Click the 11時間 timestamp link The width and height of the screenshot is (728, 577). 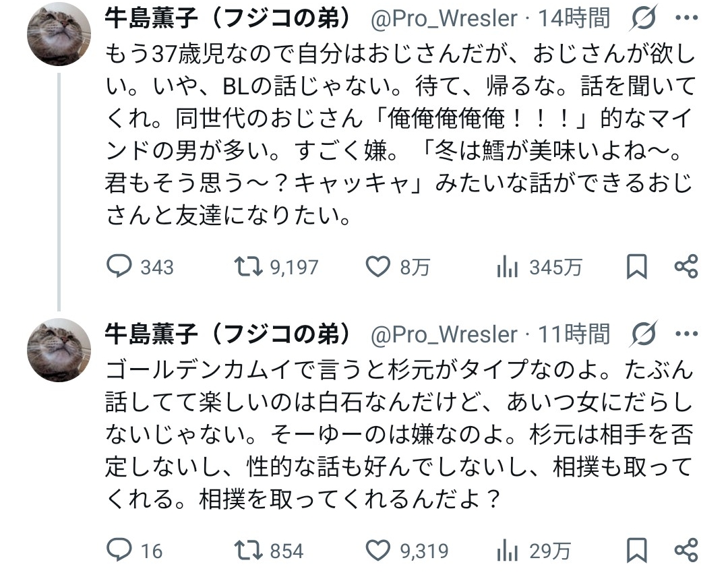[x=574, y=334]
